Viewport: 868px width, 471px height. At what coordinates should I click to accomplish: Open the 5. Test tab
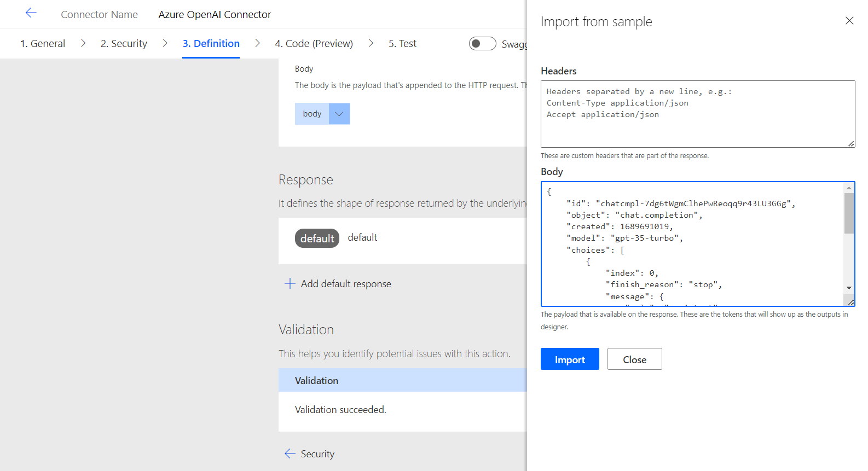(x=402, y=44)
